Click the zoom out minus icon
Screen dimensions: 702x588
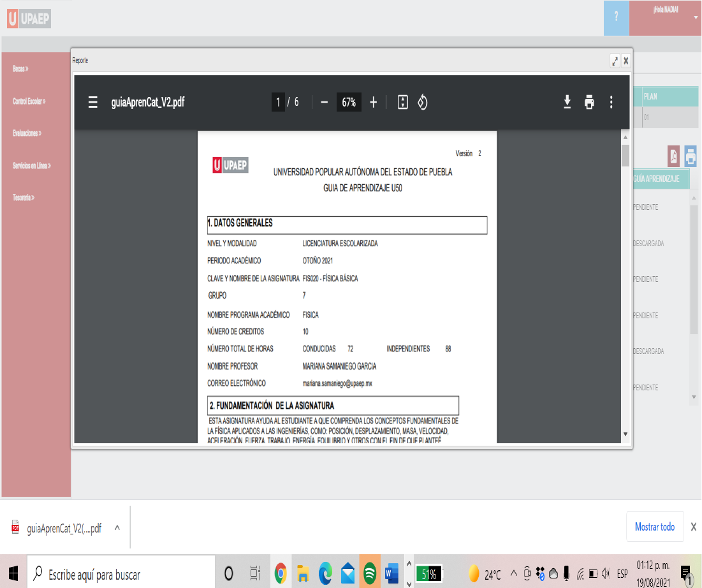324,102
